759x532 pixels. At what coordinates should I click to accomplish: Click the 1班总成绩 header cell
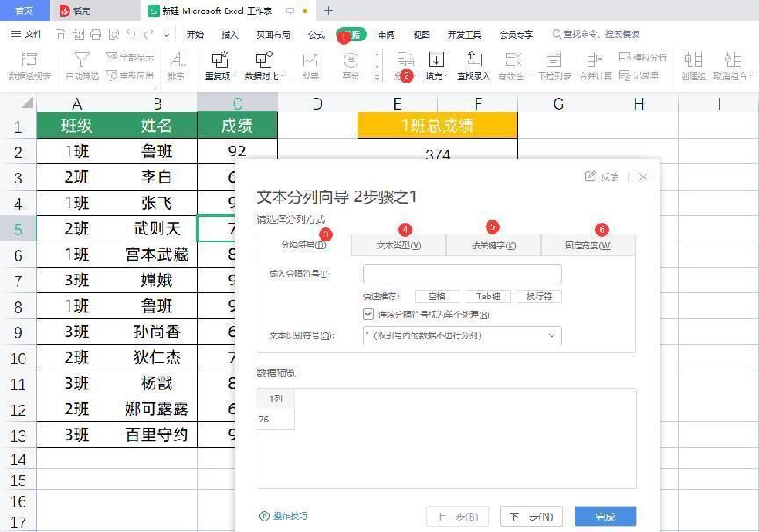[x=437, y=126]
